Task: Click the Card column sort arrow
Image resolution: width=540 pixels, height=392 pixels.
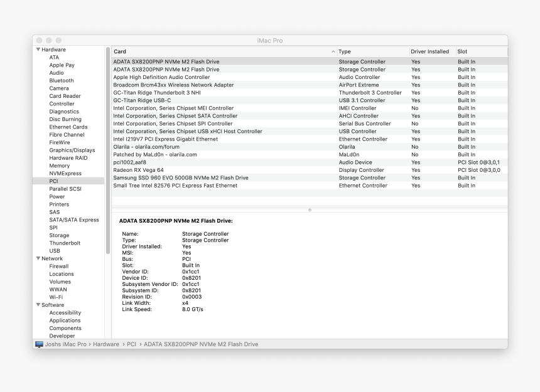Action: point(333,51)
